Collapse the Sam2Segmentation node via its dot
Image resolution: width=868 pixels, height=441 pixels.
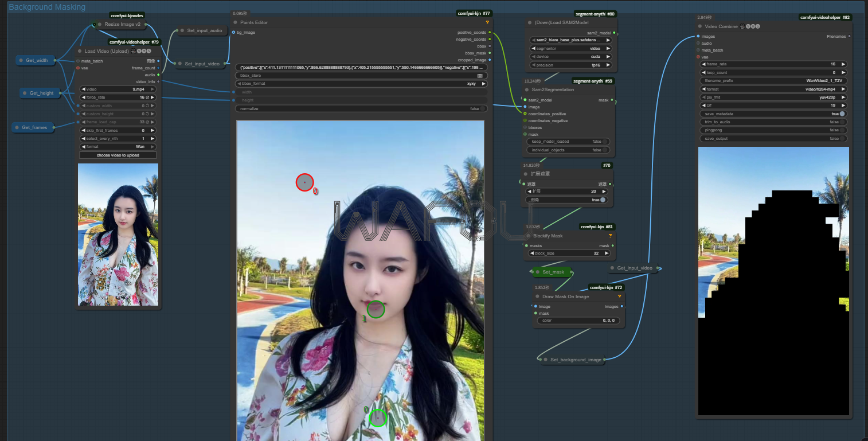coord(526,89)
